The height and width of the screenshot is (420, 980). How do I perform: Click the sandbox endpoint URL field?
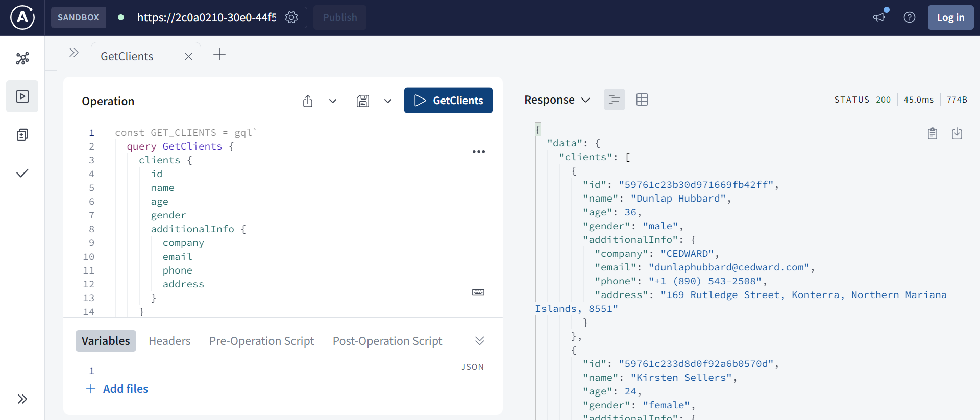click(x=206, y=17)
